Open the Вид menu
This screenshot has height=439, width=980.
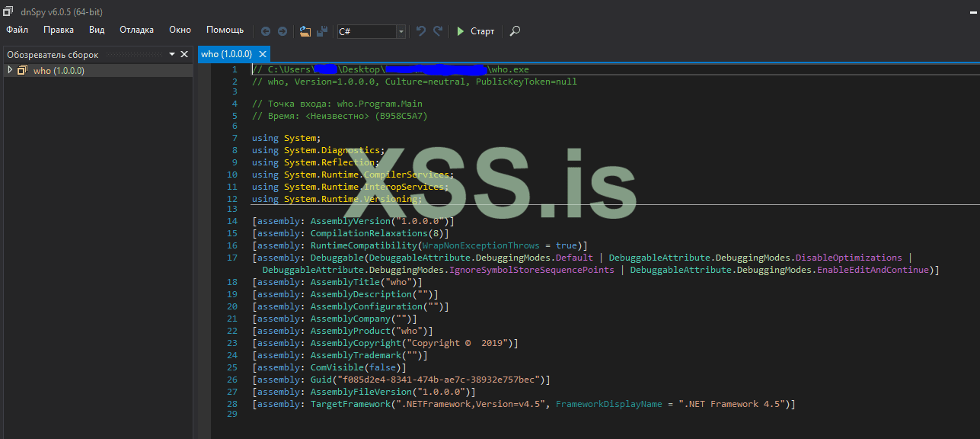click(x=97, y=30)
